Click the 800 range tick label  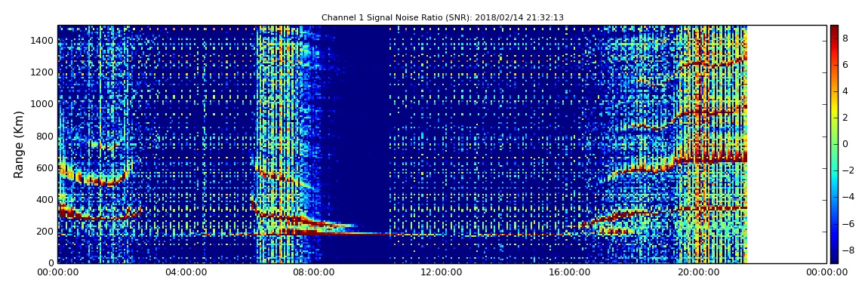[x=45, y=136]
